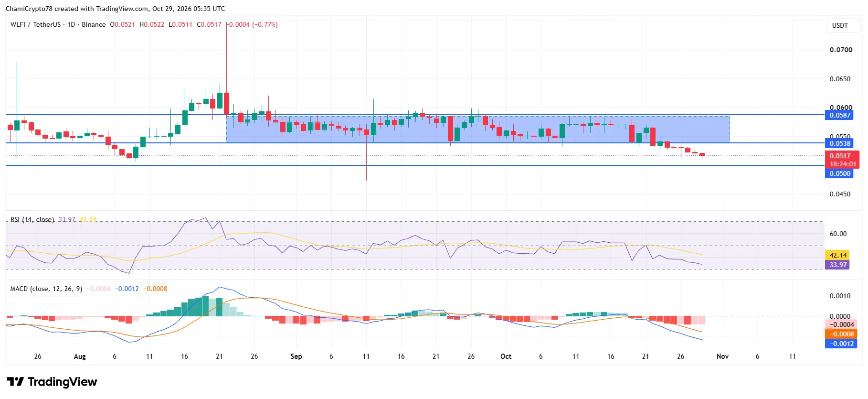Click the 0.0650 price axis tick
The height and width of the screenshot is (399, 868).
[x=840, y=79]
